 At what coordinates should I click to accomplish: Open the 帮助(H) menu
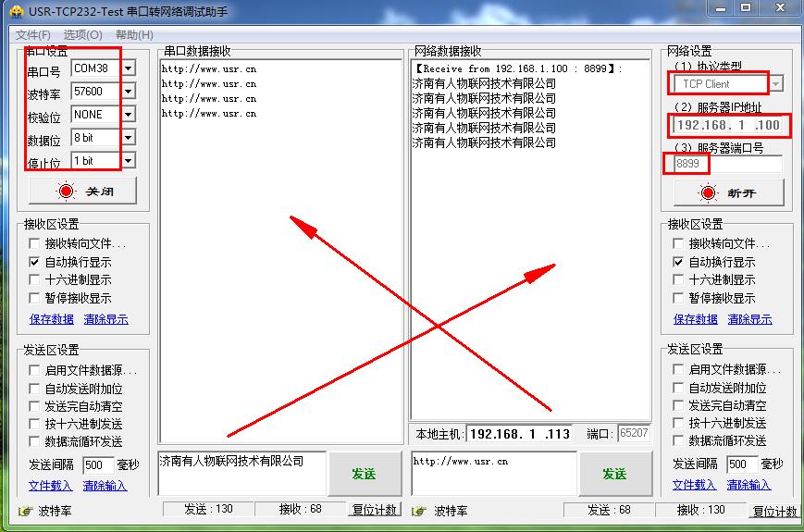(134, 35)
